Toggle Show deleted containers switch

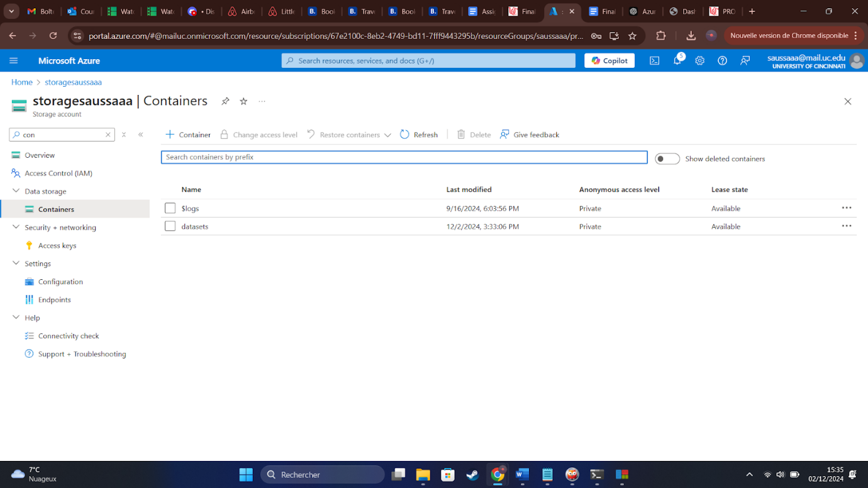[667, 159]
